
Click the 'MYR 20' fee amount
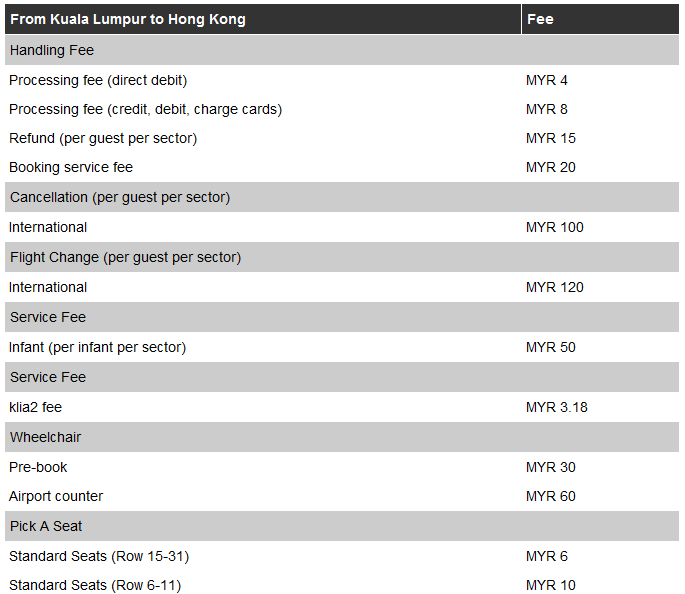(x=550, y=167)
